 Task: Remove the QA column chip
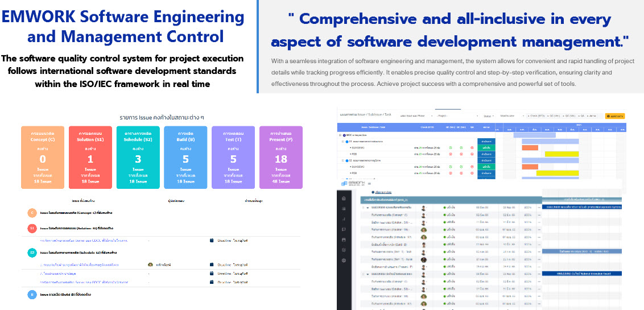click(x=579, y=116)
